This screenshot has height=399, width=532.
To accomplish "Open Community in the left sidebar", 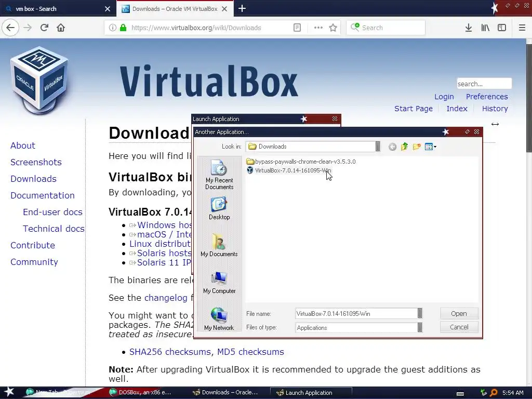I will pos(34,262).
